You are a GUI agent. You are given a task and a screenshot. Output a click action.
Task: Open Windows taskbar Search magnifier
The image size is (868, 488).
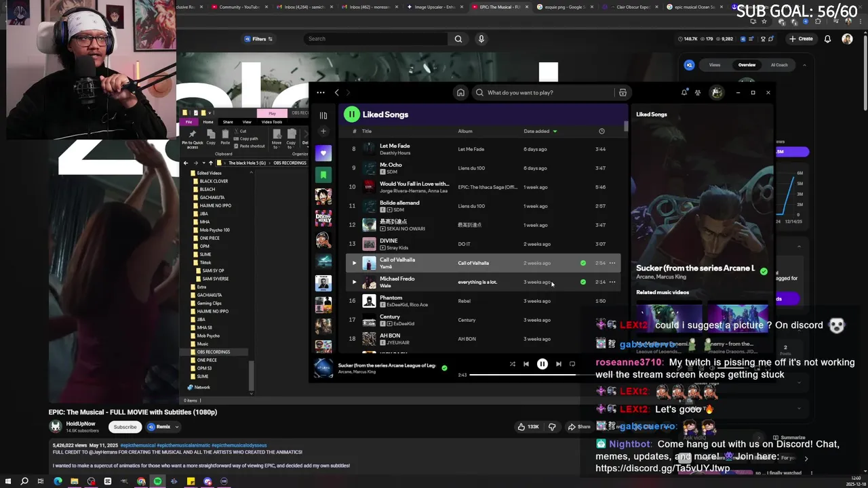24,482
